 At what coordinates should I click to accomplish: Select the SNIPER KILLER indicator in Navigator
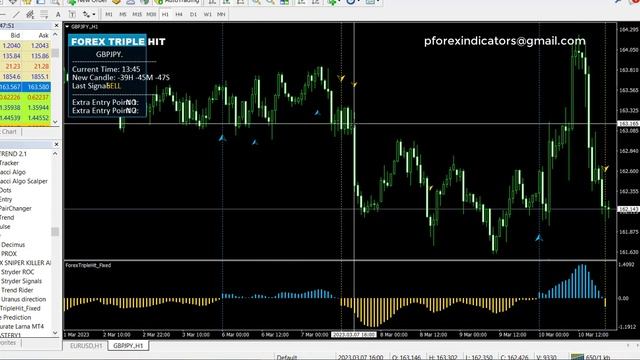click(25, 263)
